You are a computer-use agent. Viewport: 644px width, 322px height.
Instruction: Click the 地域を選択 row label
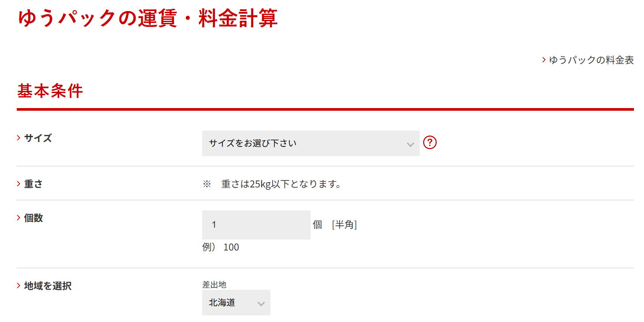pos(48,286)
